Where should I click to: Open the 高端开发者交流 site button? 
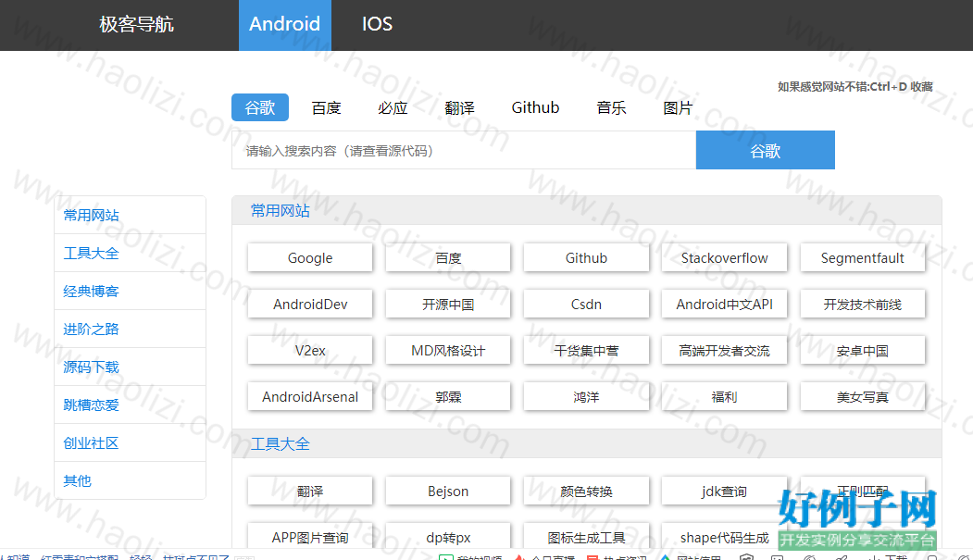click(724, 351)
